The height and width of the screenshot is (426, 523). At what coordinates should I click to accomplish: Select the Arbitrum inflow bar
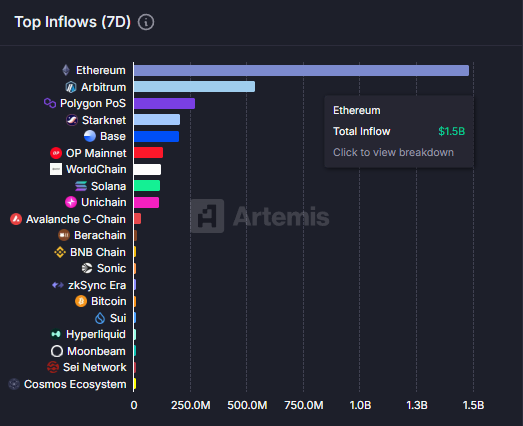tap(194, 87)
